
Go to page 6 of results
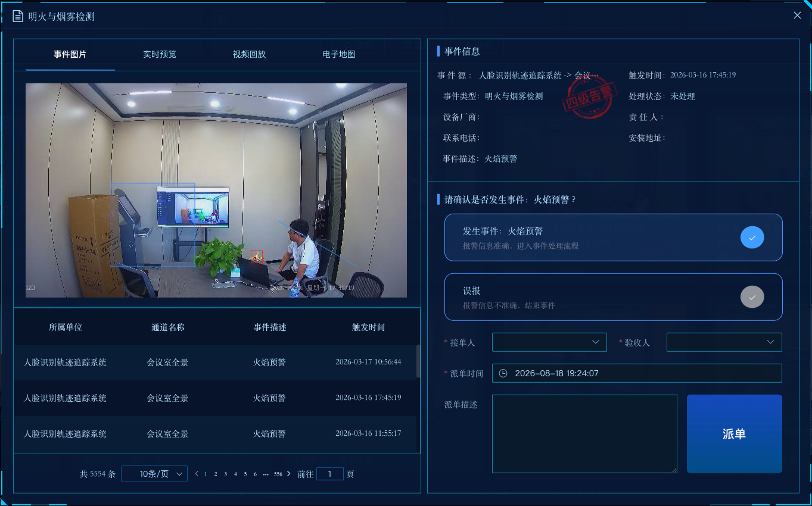pos(255,474)
